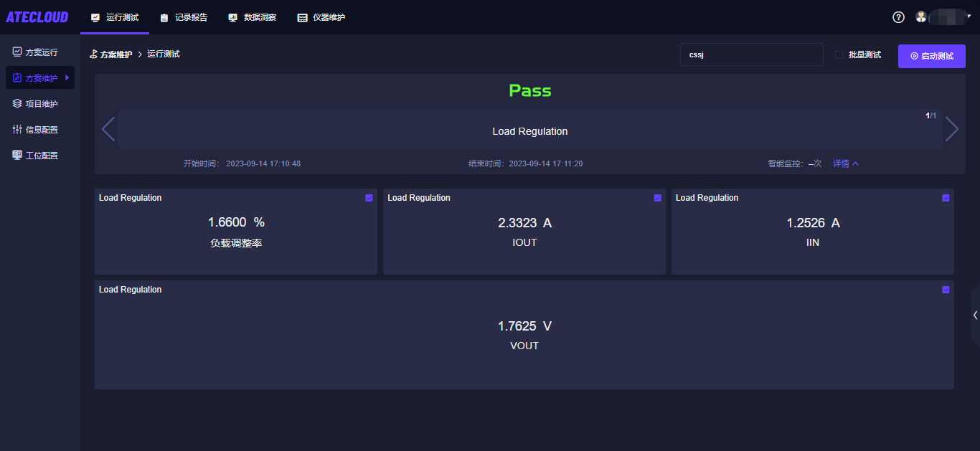This screenshot has width=980, height=451.
Task: Click the Load Regulation step banner
Action: tap(530, 129)
